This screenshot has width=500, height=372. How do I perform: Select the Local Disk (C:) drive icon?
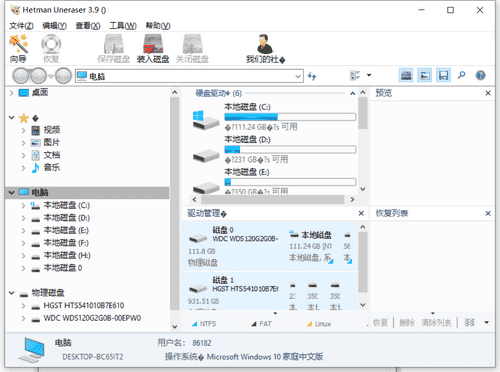click(x=205, y=120)
